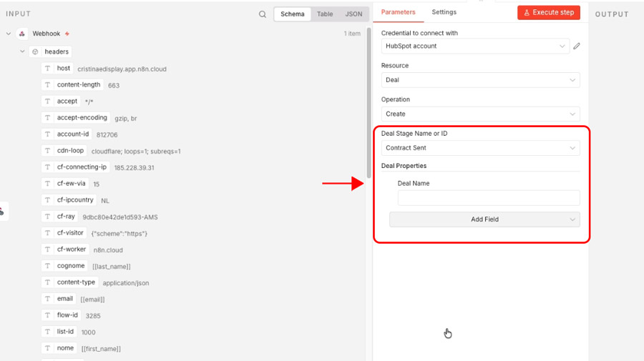The height and width of the screenshot is (361, 644).
Task: Open the HubSpot account credential dropdown
Action: 475,46
